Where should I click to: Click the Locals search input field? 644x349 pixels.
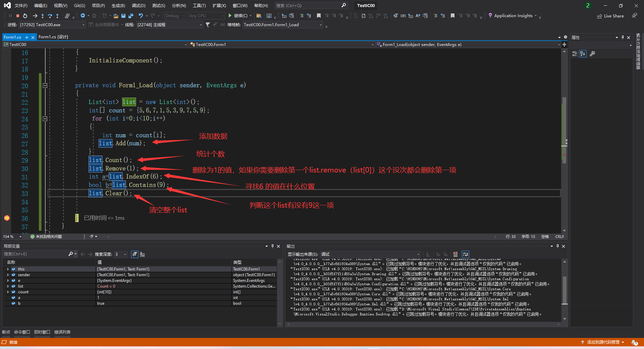click(x=37, y=254)
